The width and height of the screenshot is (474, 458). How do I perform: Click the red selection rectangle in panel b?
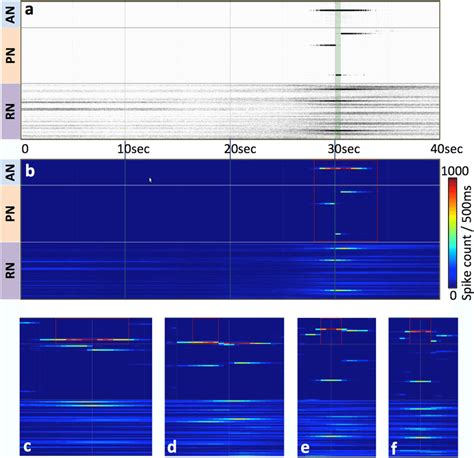pyautogui.click(x=346, y=201)
